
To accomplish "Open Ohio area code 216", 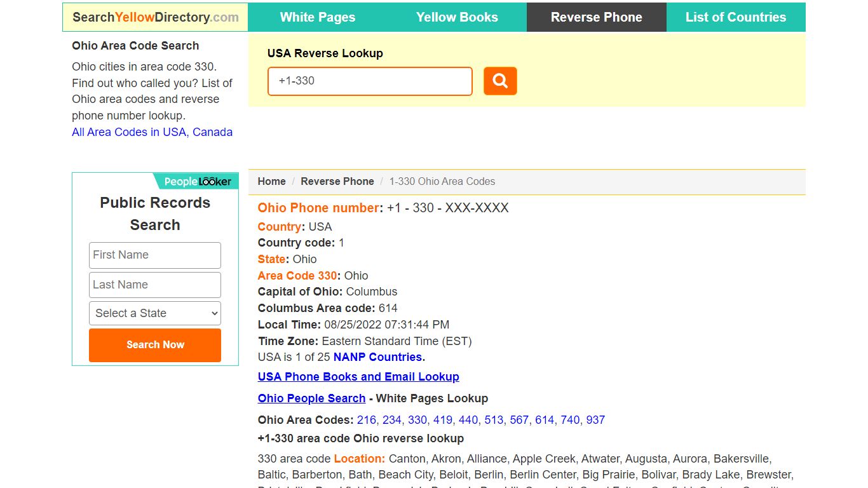I will [x=367, y=420].
